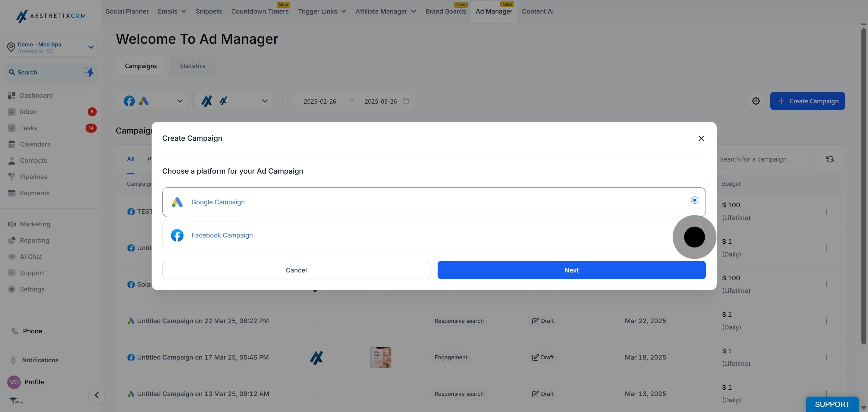This screenshot has height=412, width=868.
Task: Click the calendar icon in the date range
Action: pos(406,101)
